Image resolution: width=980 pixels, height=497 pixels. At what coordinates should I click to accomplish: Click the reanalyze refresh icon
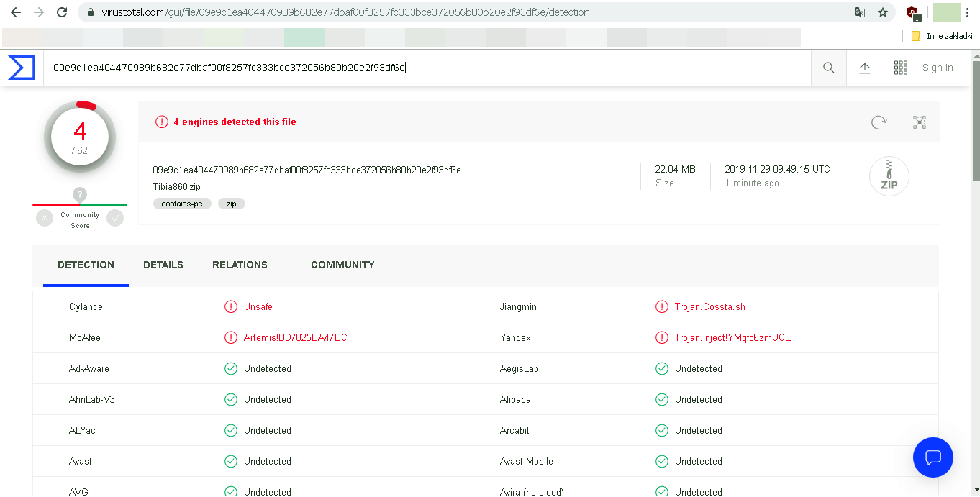(x=879, y=122)
